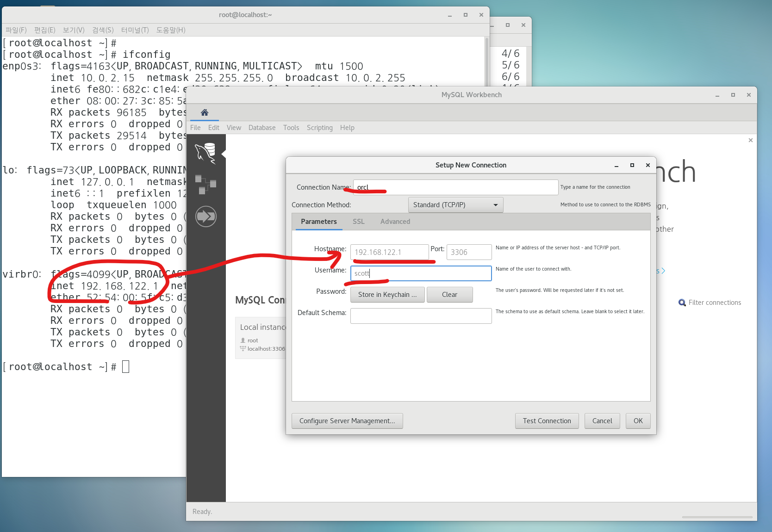The width and height of the screenshot is (772, 532).
Task: Focus the Port field showing 3306
Action: [x=469, y=252]
